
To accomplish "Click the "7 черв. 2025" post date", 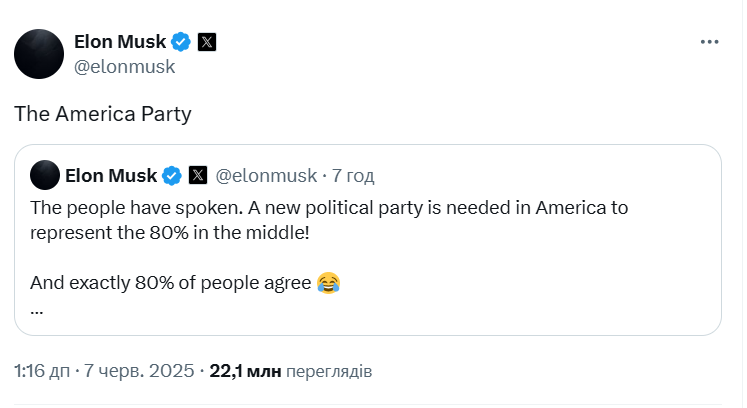I will pyautogui.click(x=138, y=371).
